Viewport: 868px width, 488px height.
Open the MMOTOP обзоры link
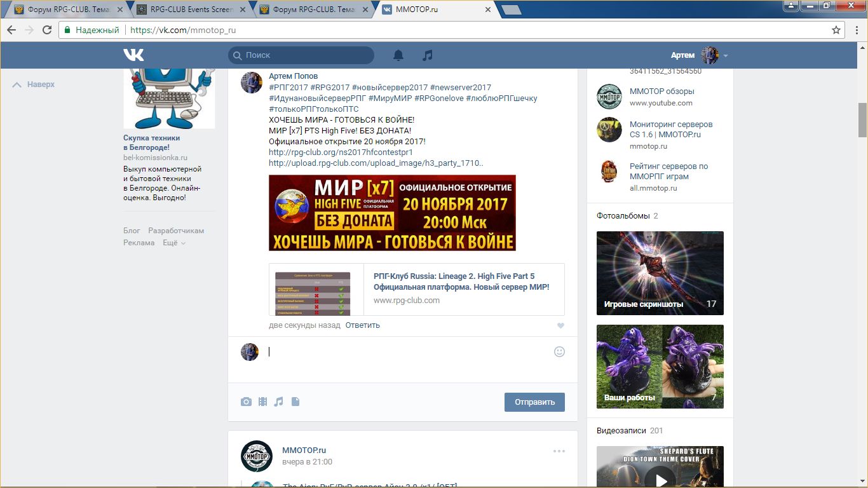pyautogui.click(x=661, y=91)
